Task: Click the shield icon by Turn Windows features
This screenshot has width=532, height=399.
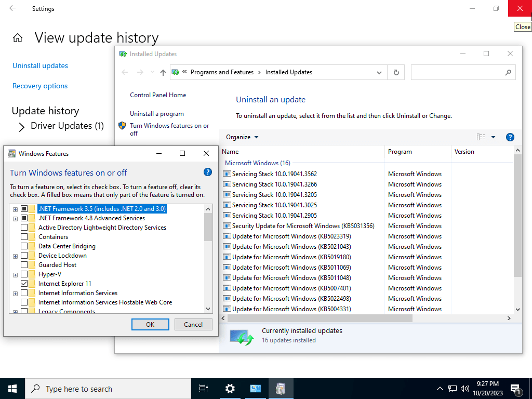Action: pyautogui.click(x=122, y=126)
